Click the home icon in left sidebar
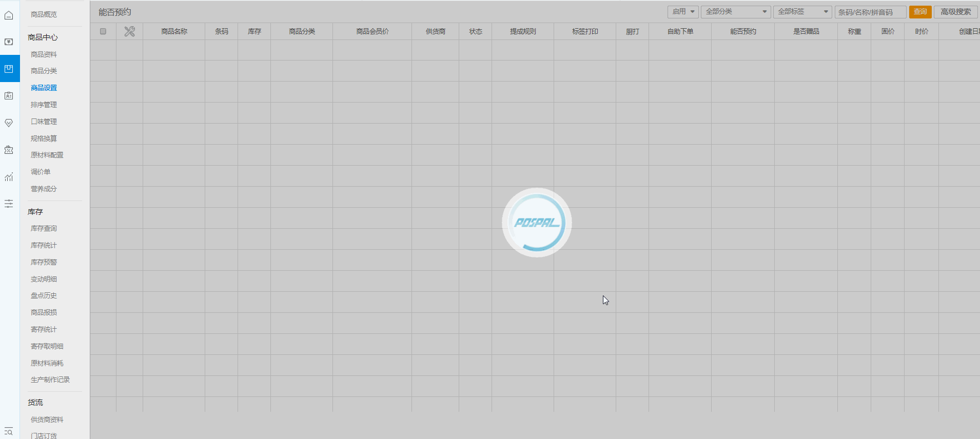This screenshot has height=439, width=980. [x=9, y=15]
